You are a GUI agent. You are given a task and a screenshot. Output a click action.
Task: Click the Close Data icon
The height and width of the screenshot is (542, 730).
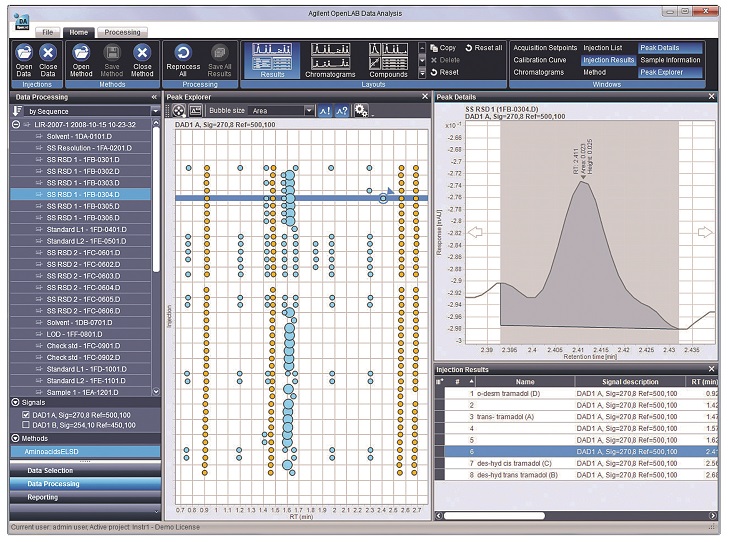pyautogui.click(x=48, y=53)
